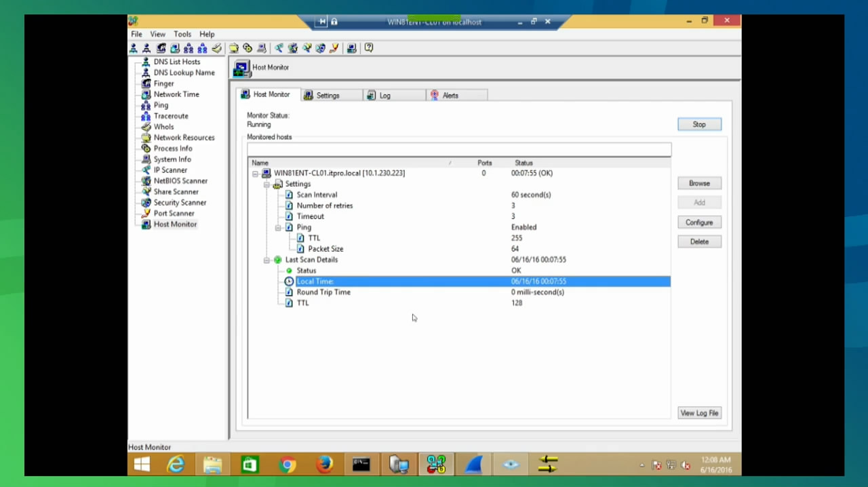Click the NetBIOS Scanner toolbar icon

coord(293,48)
